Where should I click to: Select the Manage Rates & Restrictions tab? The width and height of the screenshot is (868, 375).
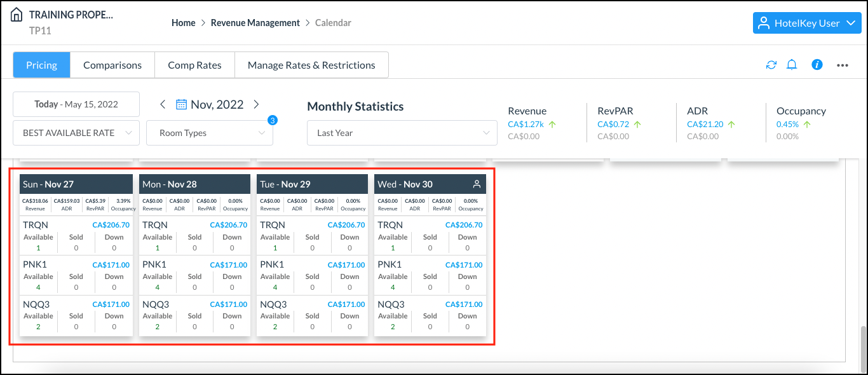[x=311, y=64]
